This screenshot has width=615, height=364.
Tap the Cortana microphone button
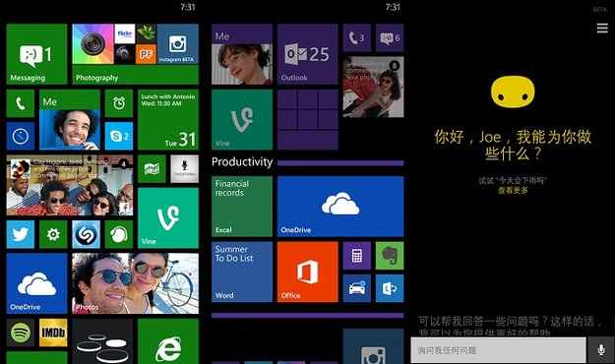pos(600,350)
